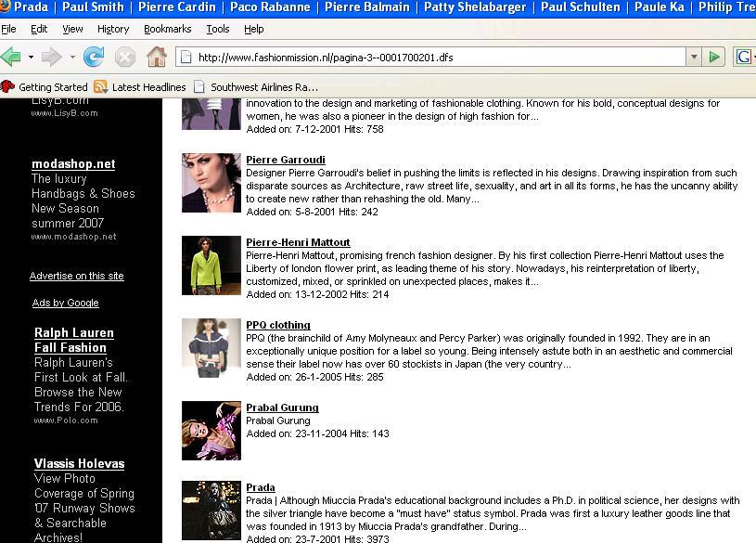Screen dimensions: 756x543
Task: Click the browser Back arrow
Action: point(11,58)
